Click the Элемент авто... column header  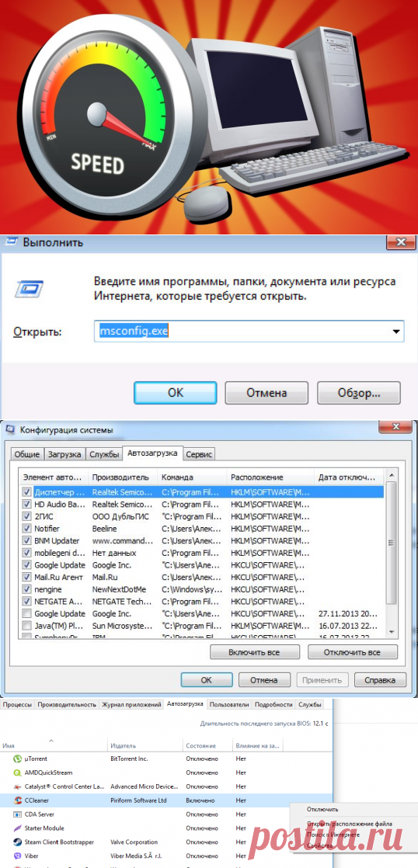[54, 477]
